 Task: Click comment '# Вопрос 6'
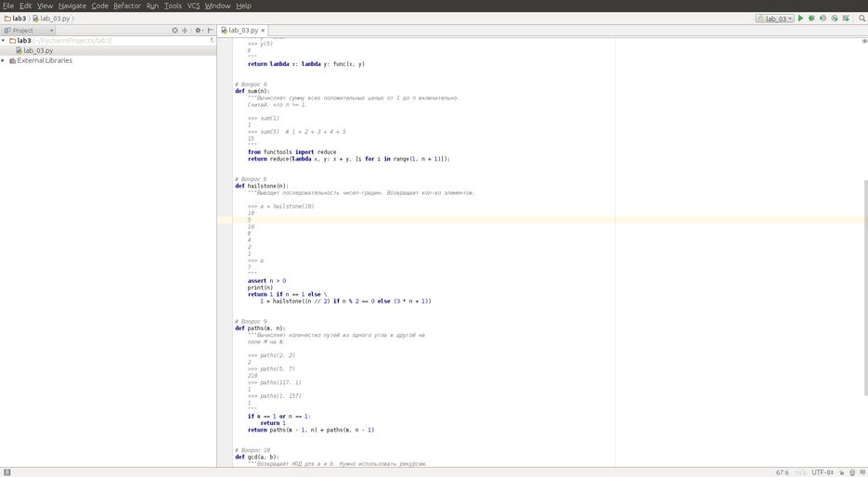point(251,84)
